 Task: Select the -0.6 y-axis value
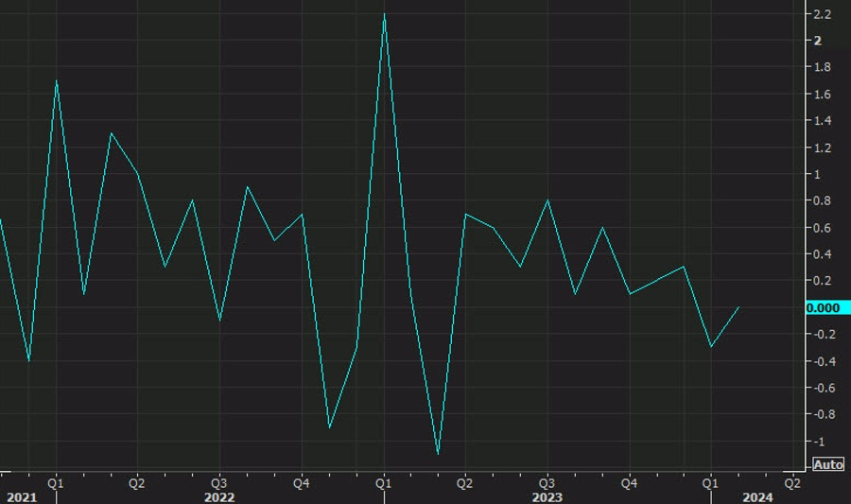(824, 388)
